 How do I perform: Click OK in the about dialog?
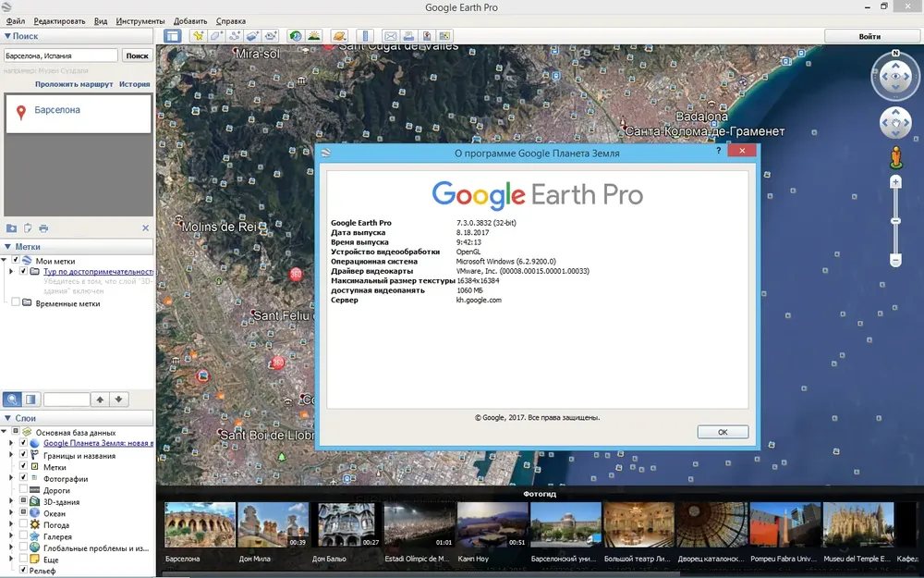(723, 432)
